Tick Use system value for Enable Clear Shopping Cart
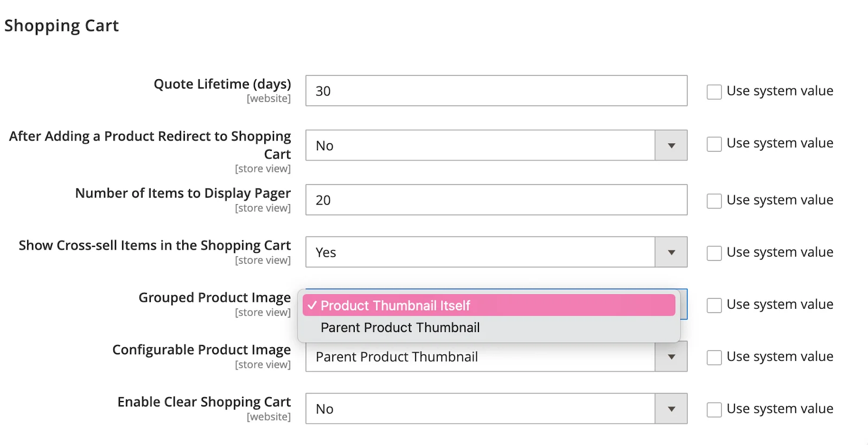 (714, 410)
